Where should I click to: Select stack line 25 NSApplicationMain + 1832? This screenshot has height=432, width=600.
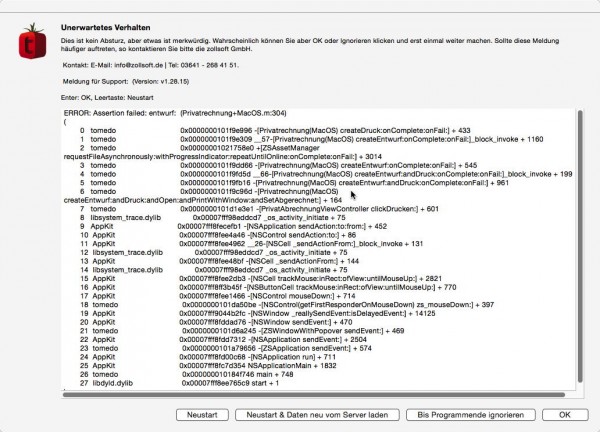(x=208, y=366)
